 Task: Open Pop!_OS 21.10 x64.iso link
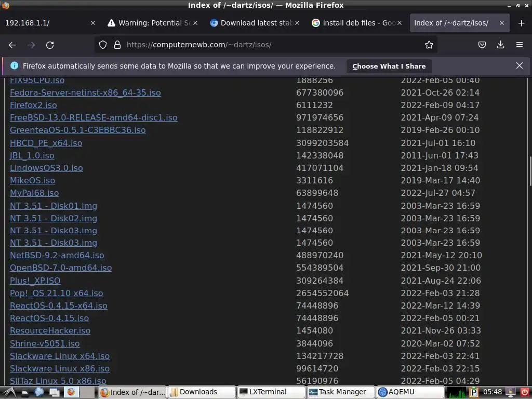(56, 293)
